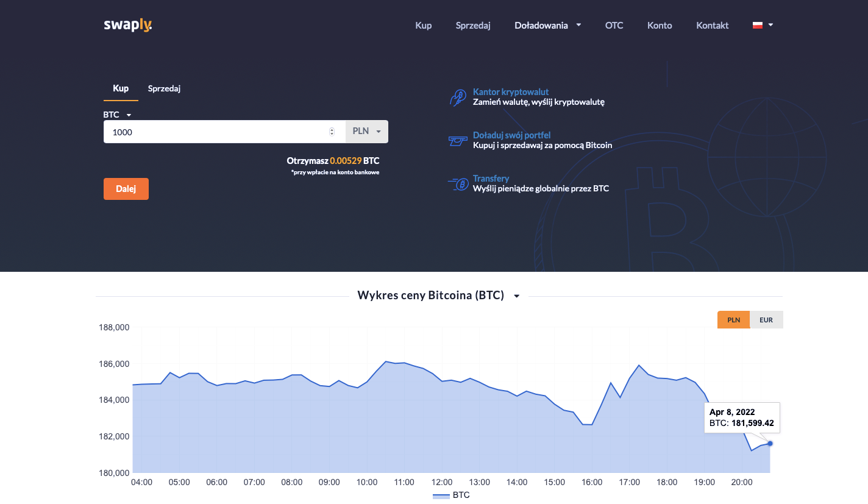This screenshot has height=504, width=868.
Task: Click the Swaply logo
Action: click(x=127, y=26)
